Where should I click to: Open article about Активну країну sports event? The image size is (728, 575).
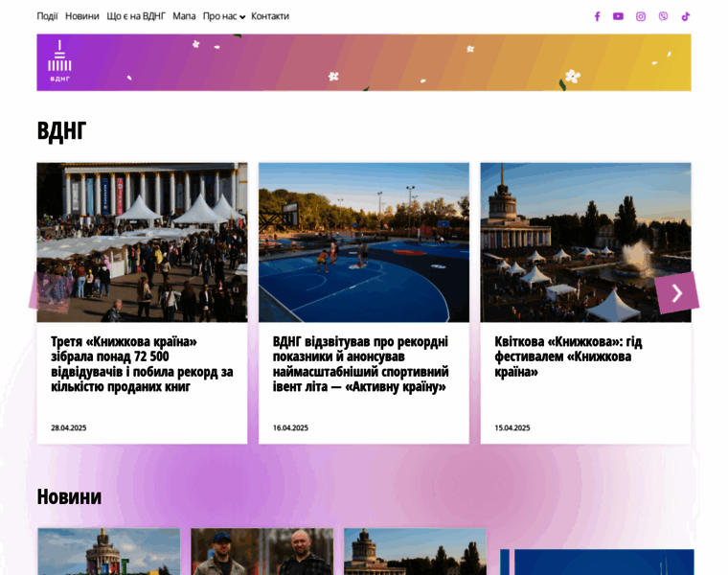tap(360, 363)
